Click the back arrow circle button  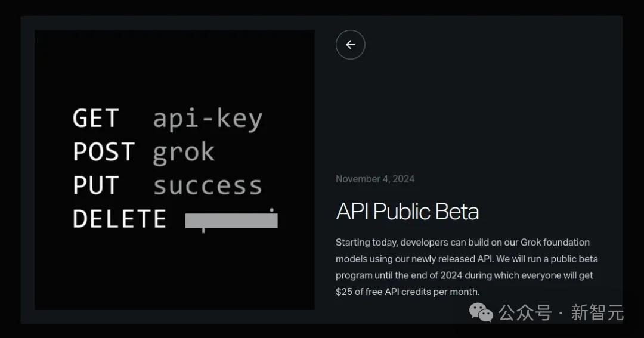[x=350, y=45]
